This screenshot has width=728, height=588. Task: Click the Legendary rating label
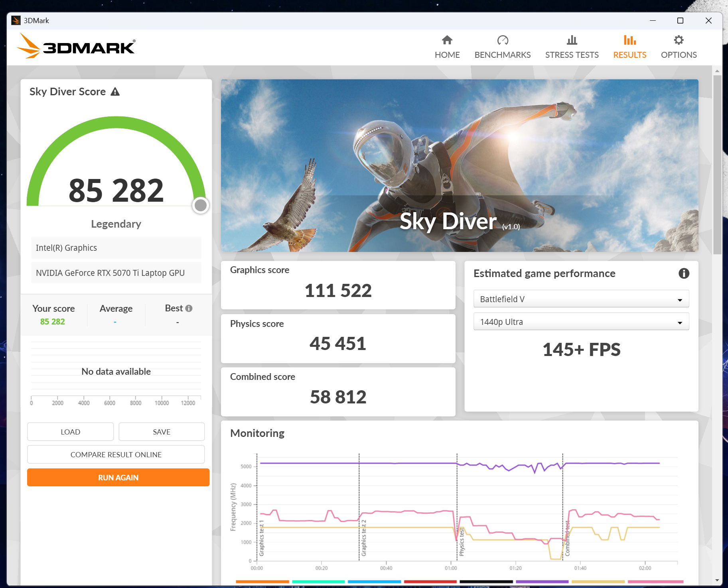pyautogui.click(x=116, y=224)
